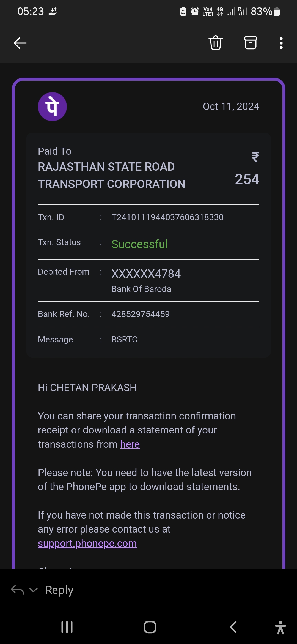Tap the PhonePe logo in receipt
Screen dimensions: 297x644
coord(52,107)
